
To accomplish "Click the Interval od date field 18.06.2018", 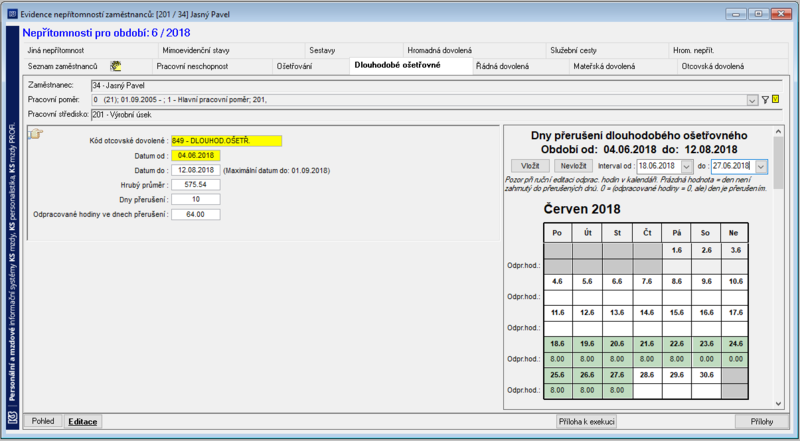I will (659, 166).
